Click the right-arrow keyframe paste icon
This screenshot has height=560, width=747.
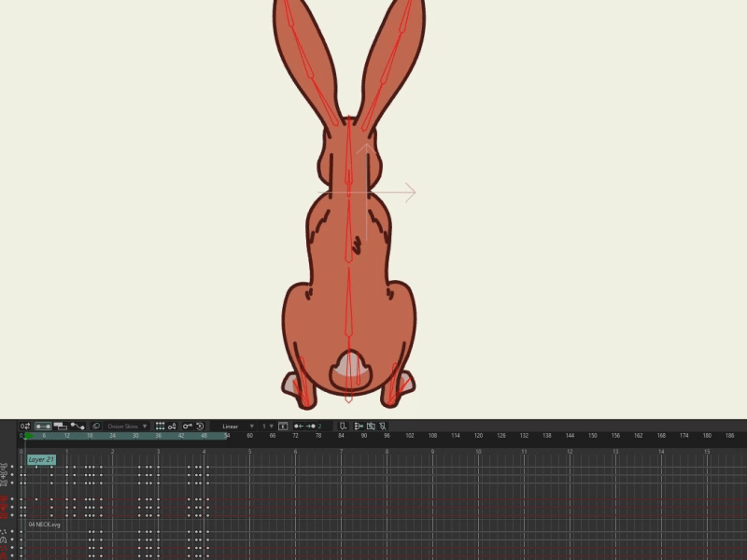click(x=311, y=427)
